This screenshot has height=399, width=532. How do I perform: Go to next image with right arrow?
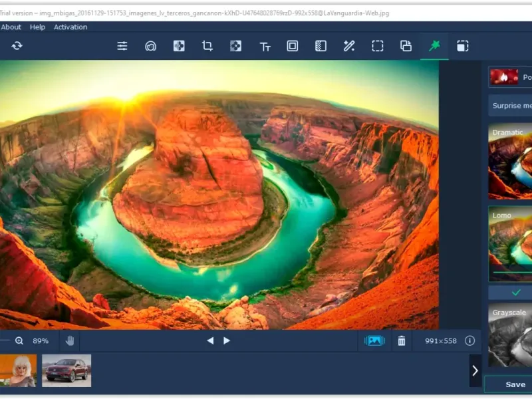(x=227, y=340)
